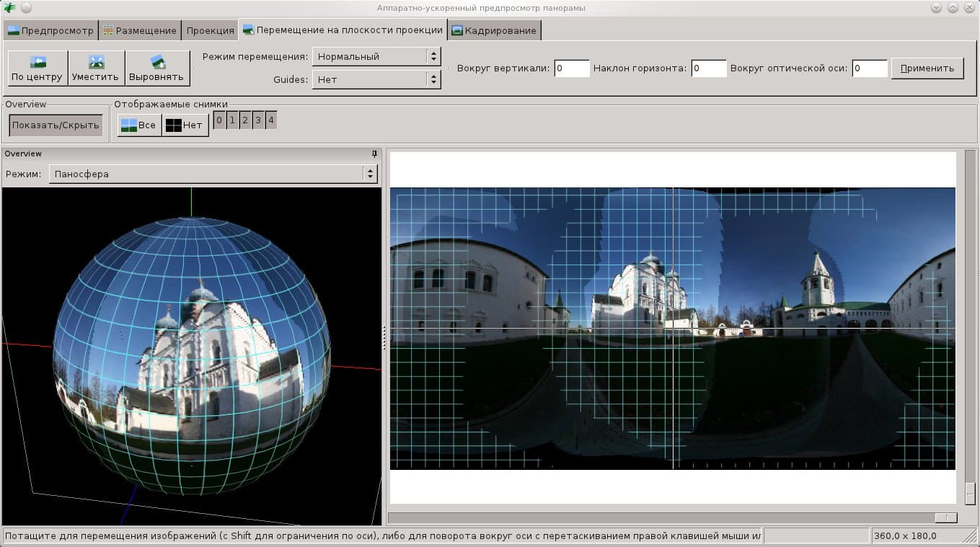980x547 pixels.
Task: Switch to the Проекция tab
Action: point(210,30)
